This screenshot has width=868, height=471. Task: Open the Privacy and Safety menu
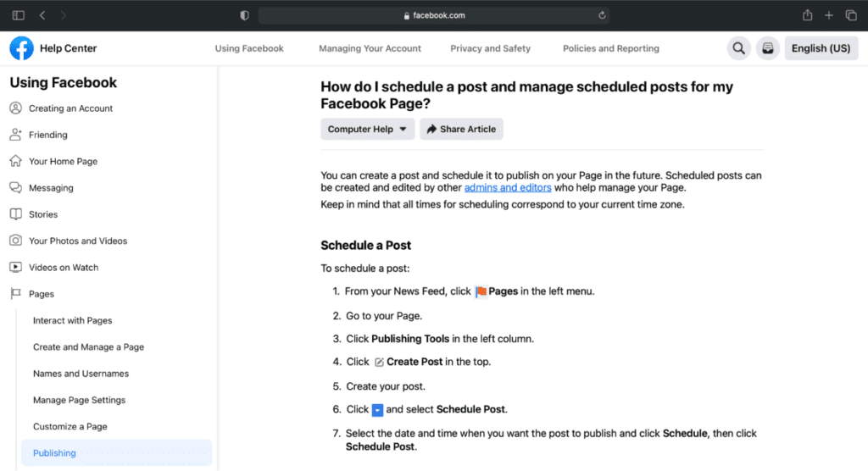point(491,48)
